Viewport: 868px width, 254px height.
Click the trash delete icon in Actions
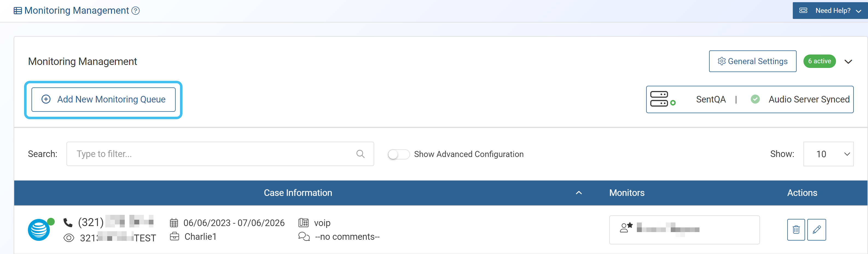(x=796, y=229)
